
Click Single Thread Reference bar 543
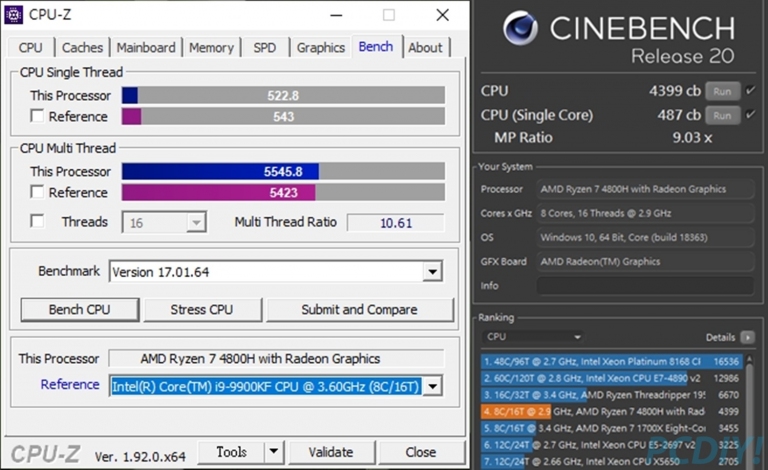(283, 116)
